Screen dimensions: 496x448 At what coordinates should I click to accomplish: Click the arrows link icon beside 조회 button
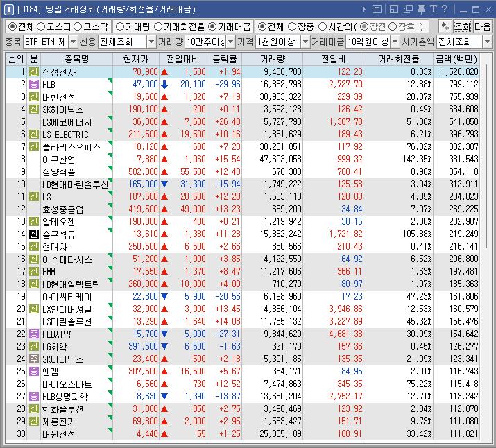[x=445, y=26]
